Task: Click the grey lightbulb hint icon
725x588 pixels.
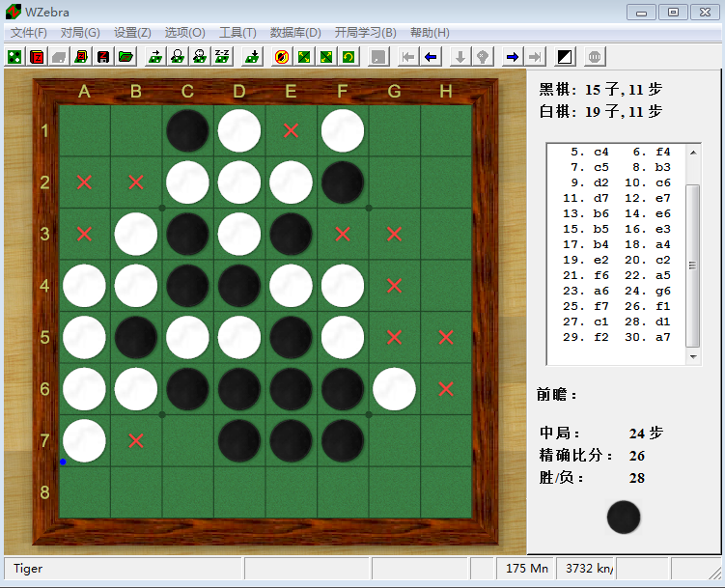Action: point(483,57)
